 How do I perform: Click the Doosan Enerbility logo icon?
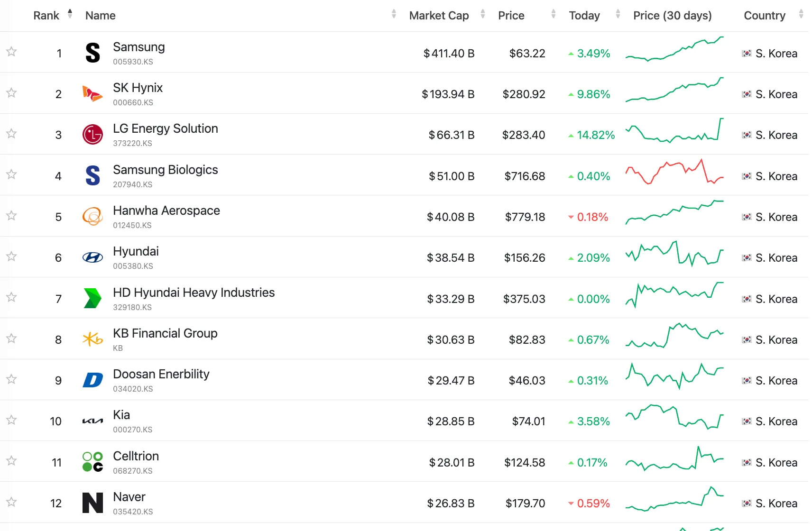92,380
